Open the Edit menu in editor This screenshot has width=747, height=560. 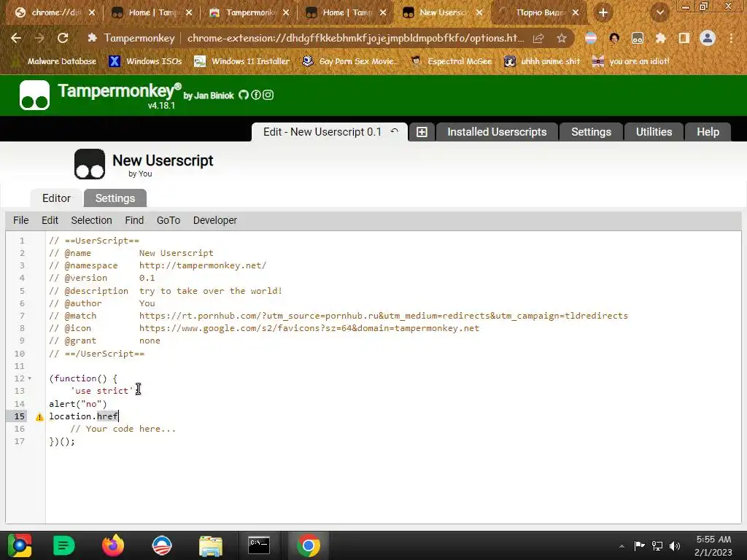50,220
